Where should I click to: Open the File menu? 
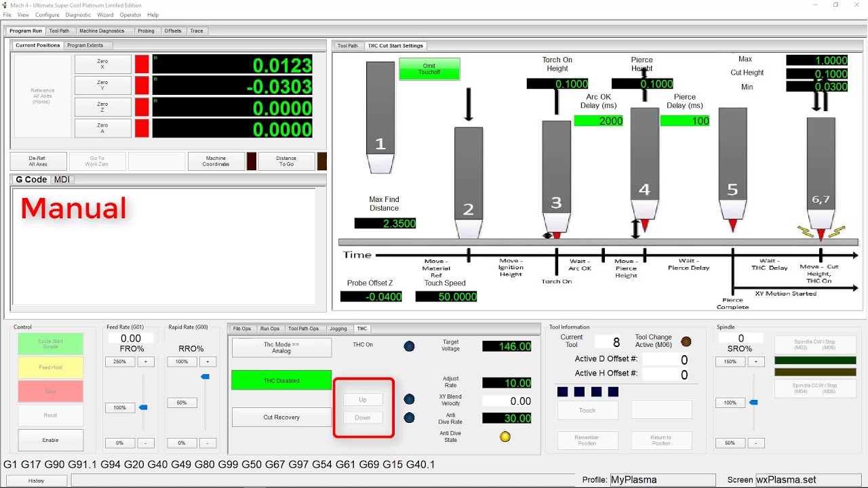click(7, 15)
